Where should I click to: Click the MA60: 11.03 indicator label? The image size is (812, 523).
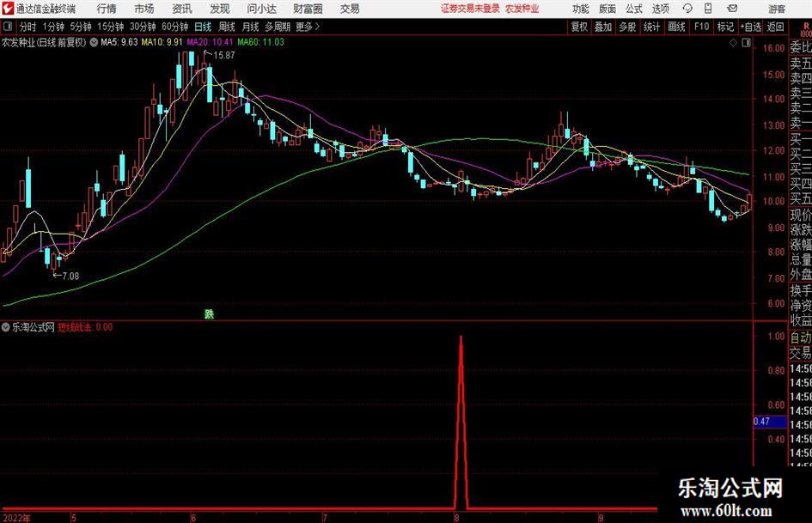pos(260,42)
